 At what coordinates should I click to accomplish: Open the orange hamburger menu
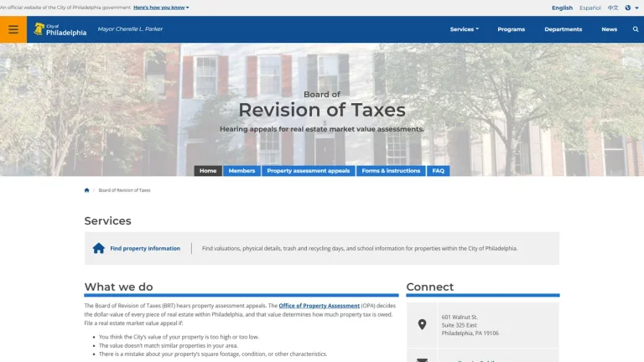pos(13,29)
